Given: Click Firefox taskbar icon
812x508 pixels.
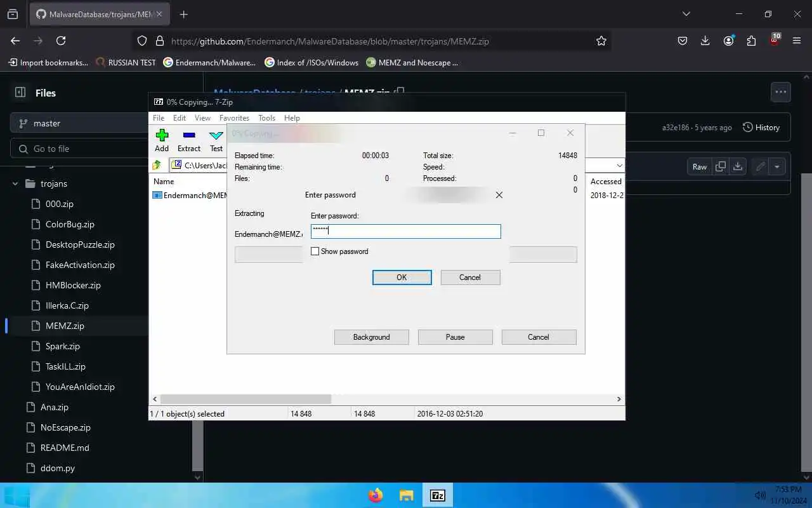Looking at the screenshot, I should coord(376,495).
